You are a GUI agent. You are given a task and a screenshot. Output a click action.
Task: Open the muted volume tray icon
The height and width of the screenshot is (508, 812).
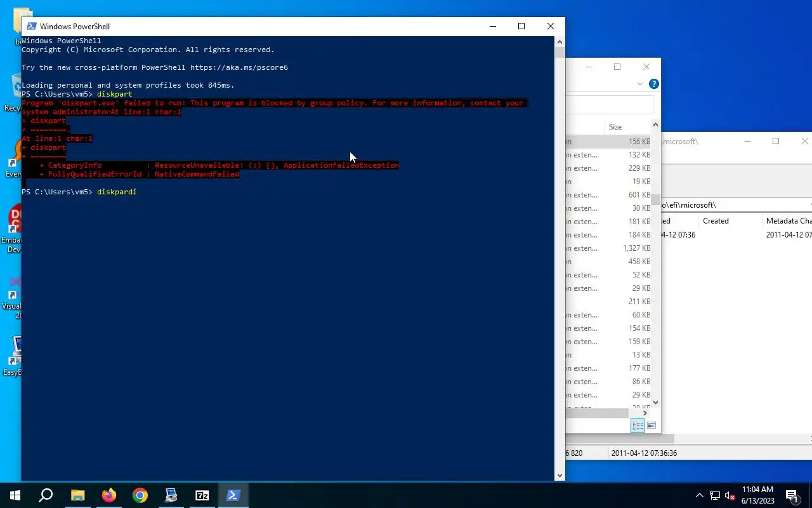(x=730, y=495)
